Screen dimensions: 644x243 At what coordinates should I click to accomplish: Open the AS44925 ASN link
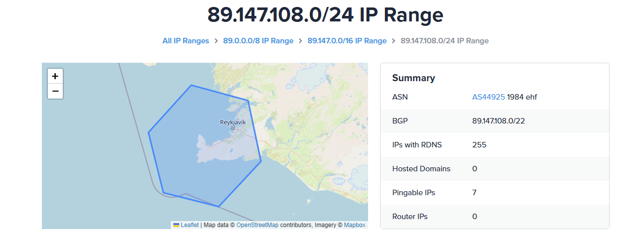coord(488,97)
